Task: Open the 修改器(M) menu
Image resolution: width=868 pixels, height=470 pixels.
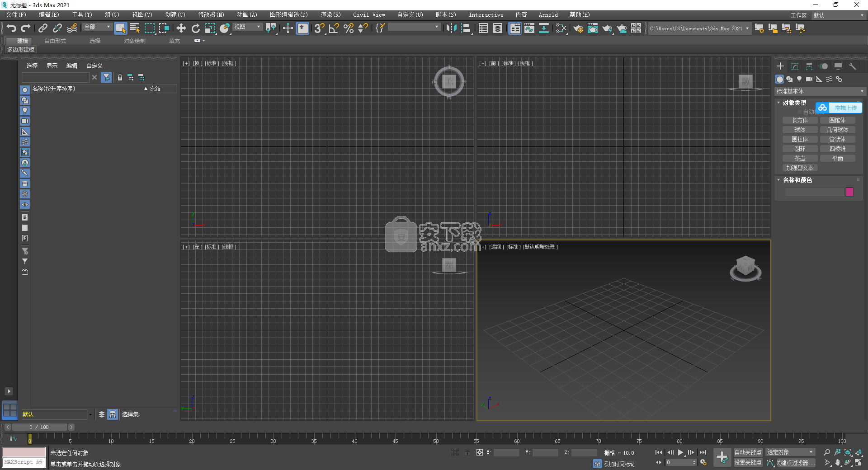Action: coord(211,15)
